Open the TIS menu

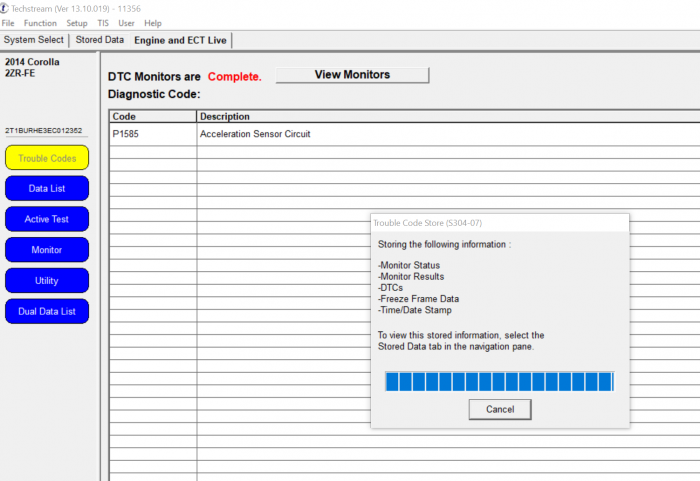103,23
